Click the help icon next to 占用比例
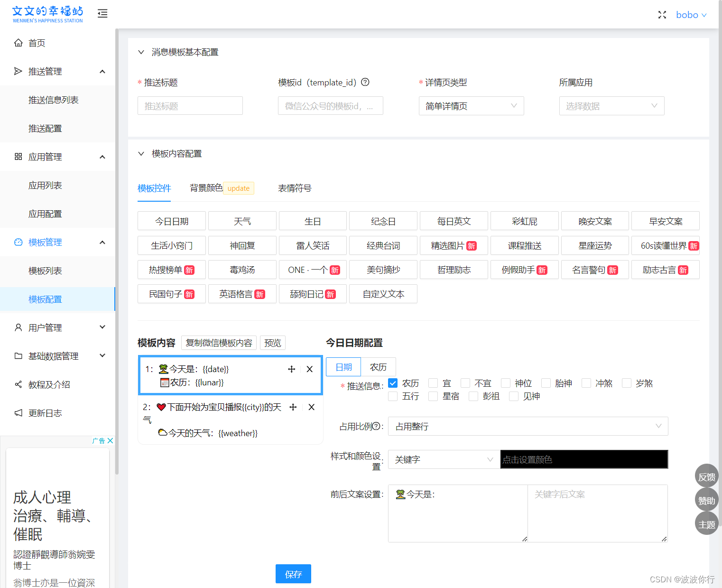722x588 pixels. tap(376, 426)
